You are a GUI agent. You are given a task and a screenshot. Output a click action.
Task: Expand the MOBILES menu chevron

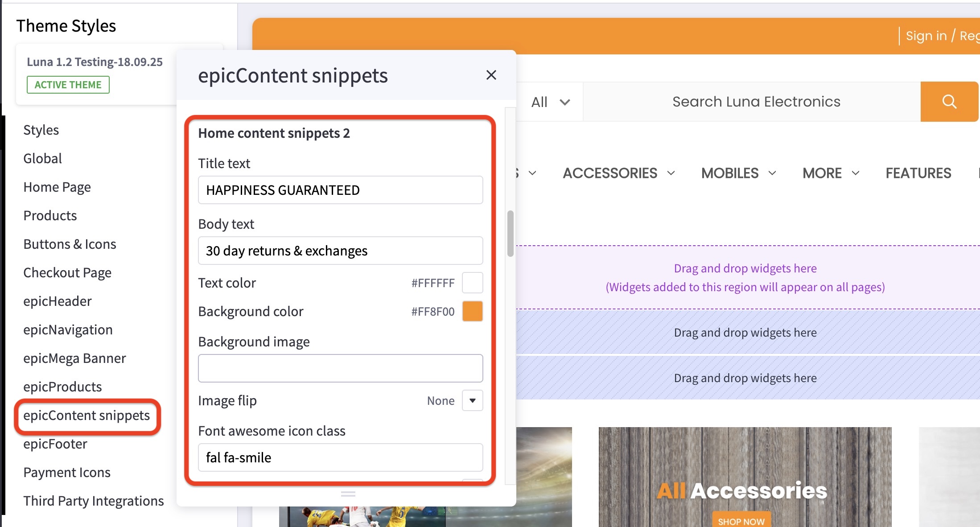[772, 173]
